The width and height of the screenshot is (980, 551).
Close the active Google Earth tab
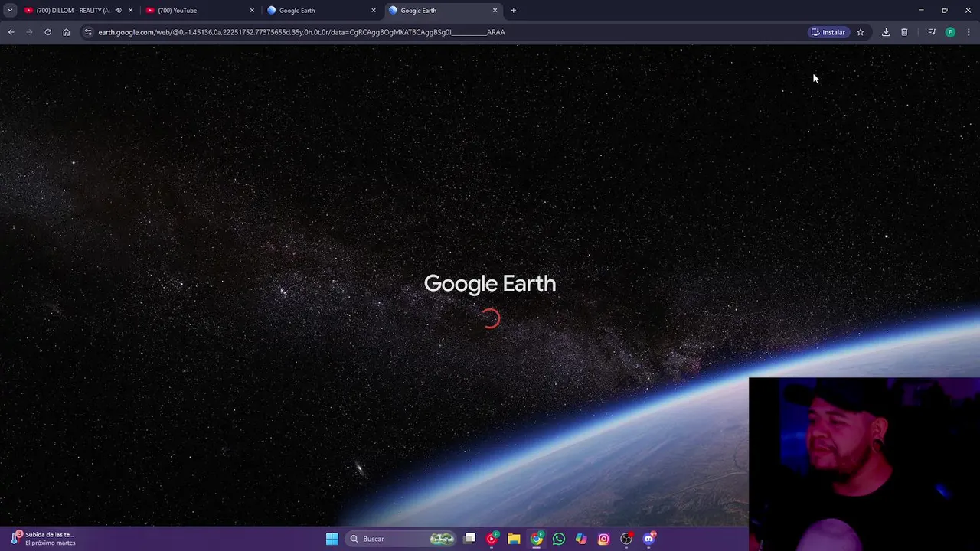pos(495,11)
